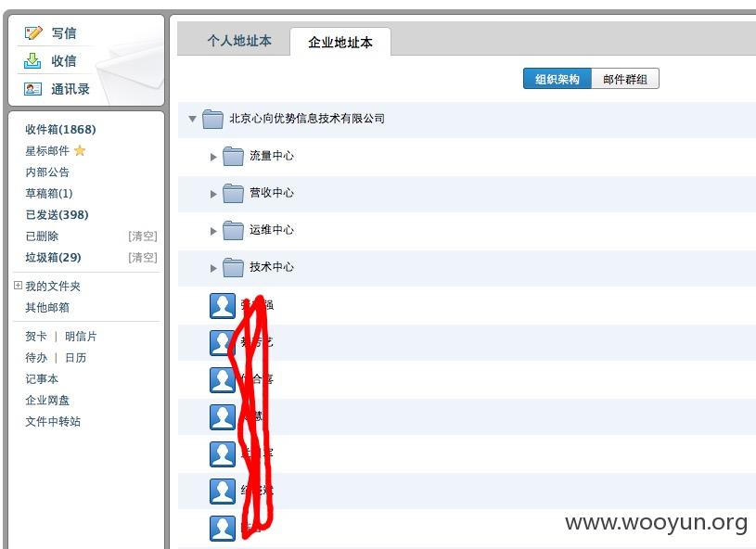Select the 技术中心 department name
756x549 pixels.
[x=272, y=267]
